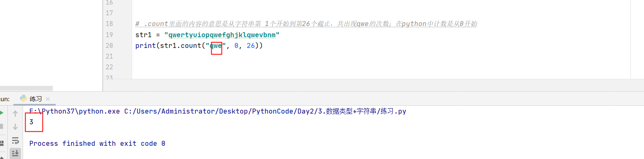Click gutter at line number 20

point(109,45)
